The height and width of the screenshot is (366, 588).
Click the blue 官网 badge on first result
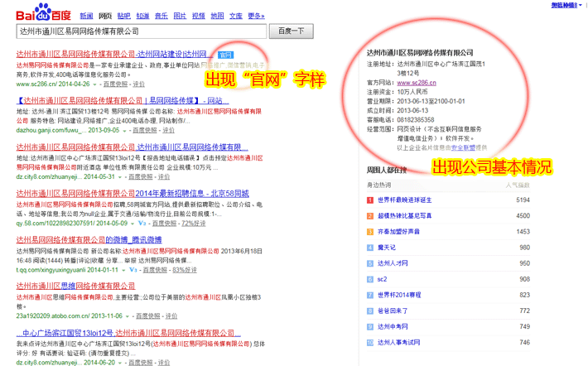tap(225, 55)
